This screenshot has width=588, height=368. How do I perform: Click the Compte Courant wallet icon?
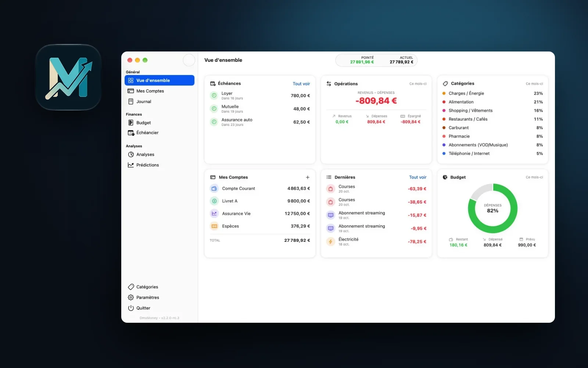point(214,188)
